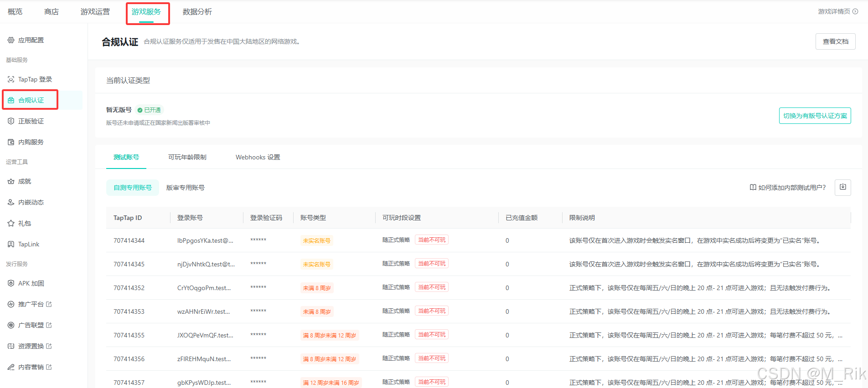The image size is (868, 388).
Task: Switch to 版审专用账号 sub-tab
Action: point(186,188)
